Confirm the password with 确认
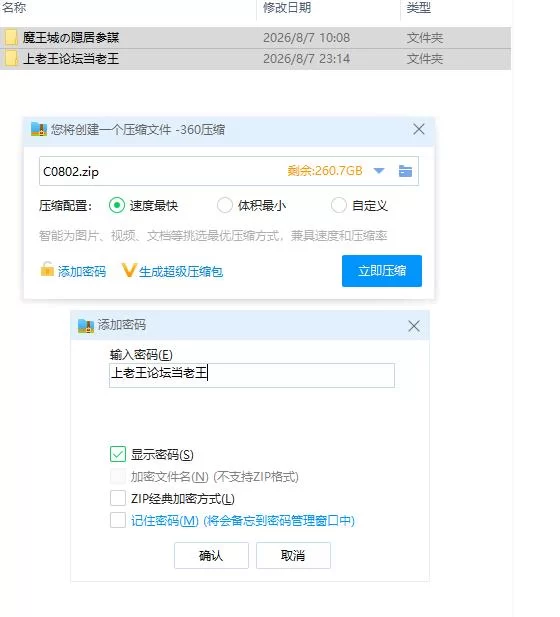The image size is (560, 617). point(211,555)
